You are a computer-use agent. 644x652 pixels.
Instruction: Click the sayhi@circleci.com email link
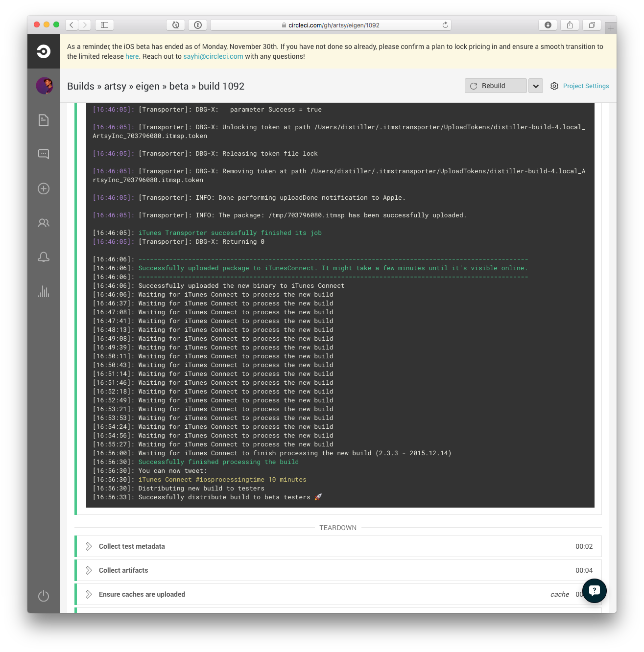coord(213,56)
